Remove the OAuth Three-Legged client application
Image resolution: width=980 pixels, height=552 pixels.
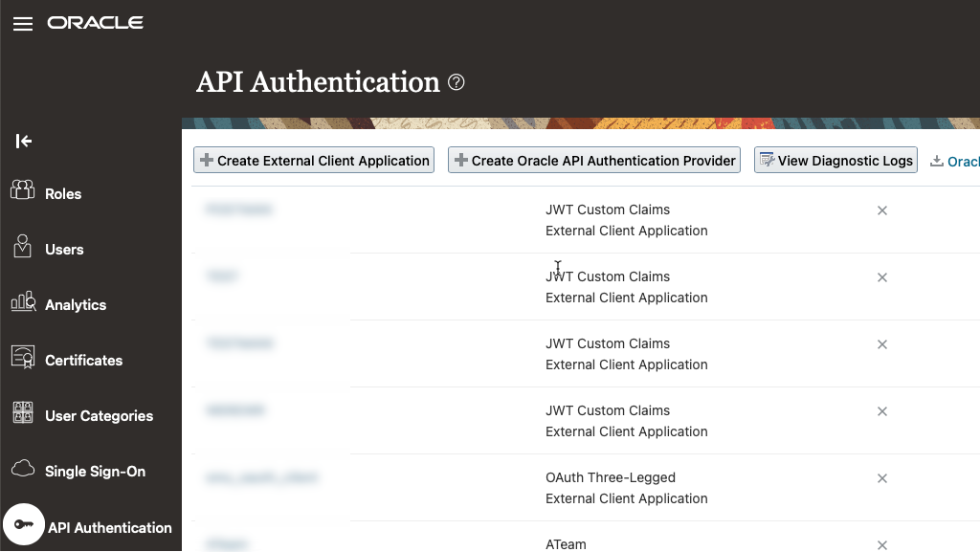881,478
